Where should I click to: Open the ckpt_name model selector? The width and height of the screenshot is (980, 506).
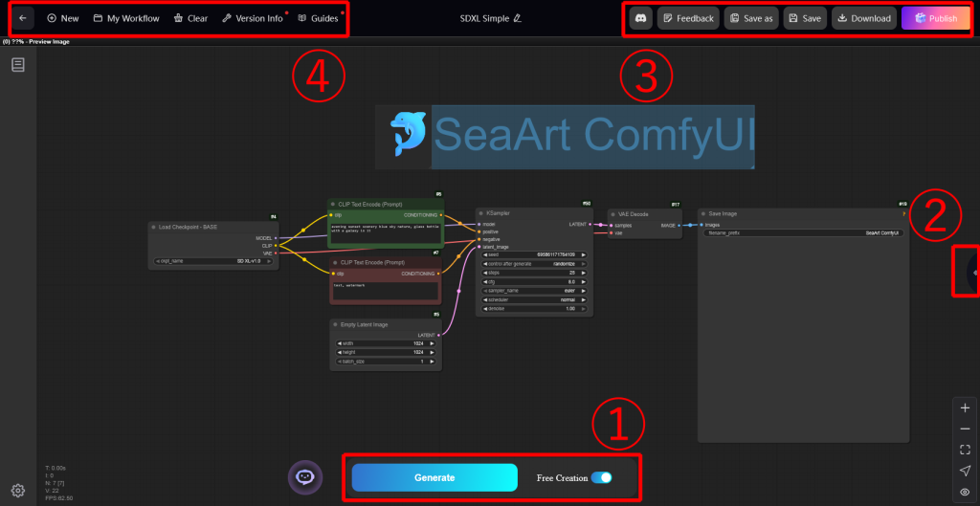pos(212,260)
